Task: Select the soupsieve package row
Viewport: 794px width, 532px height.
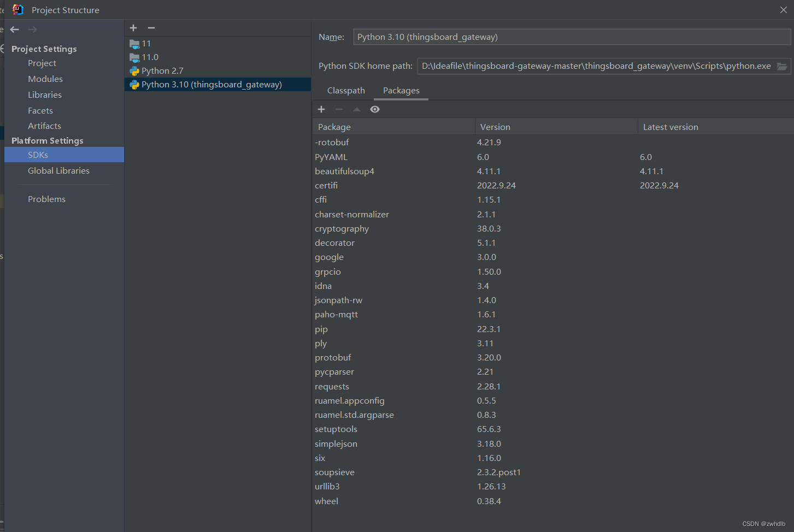Action: pyautogui.click(x=553, y=472)
